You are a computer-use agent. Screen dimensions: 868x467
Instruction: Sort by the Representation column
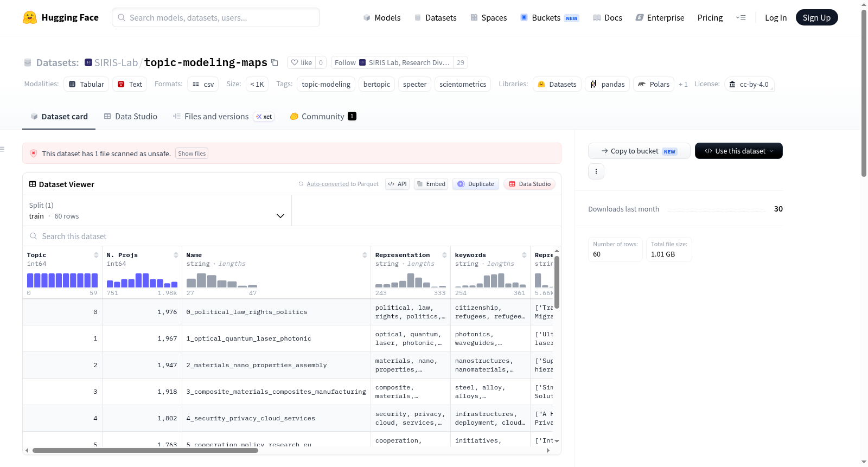point(444,255)
